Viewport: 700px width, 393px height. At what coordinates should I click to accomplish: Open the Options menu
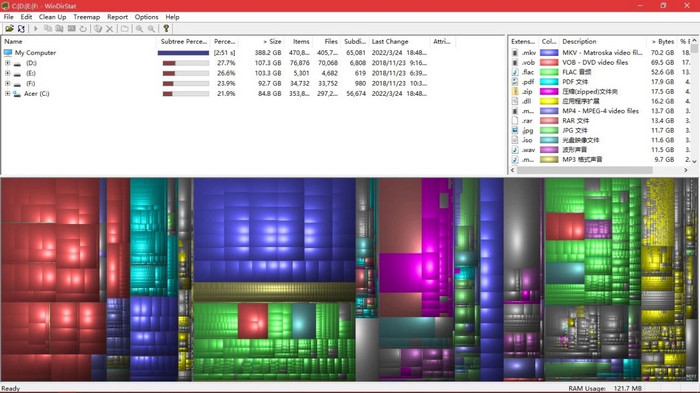tap(146, 17)
